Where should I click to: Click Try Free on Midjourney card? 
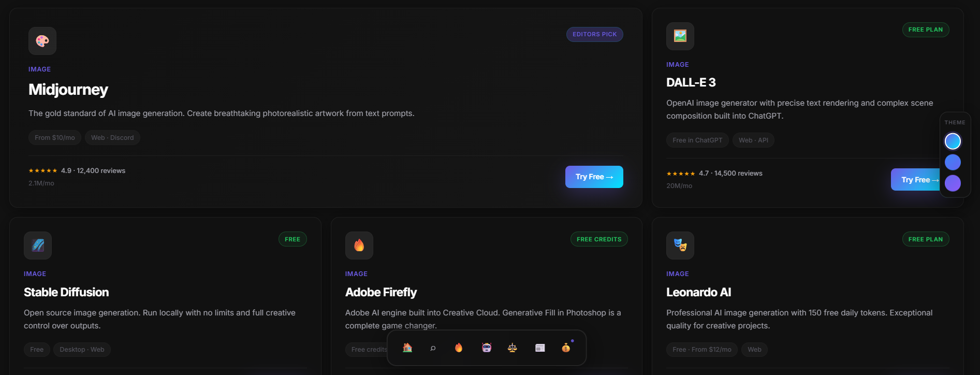click(594, 177)
